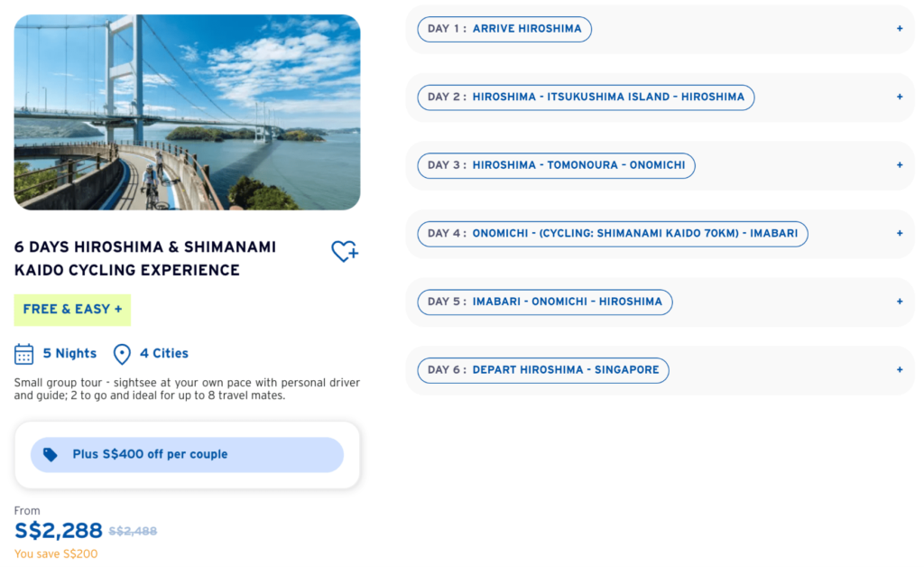Open Day 4 Shimanami Kaido cycling pill

(613, 234)
